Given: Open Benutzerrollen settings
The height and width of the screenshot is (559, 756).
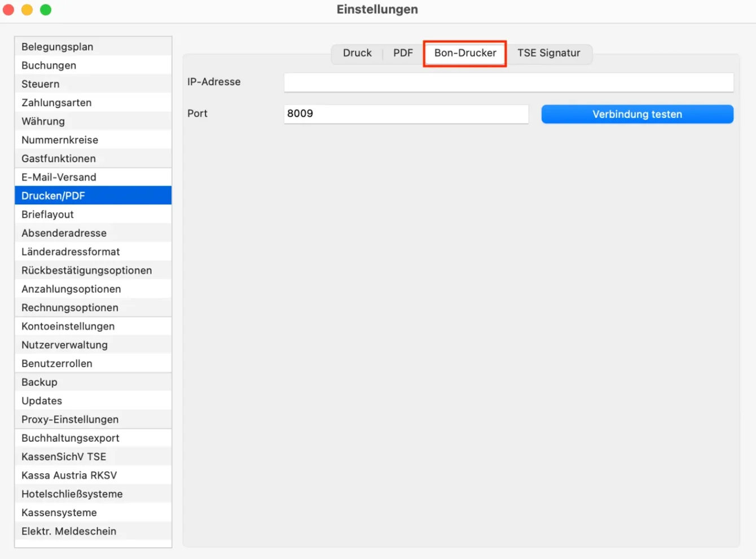Looking at the screenshot, I should point(93,363).
